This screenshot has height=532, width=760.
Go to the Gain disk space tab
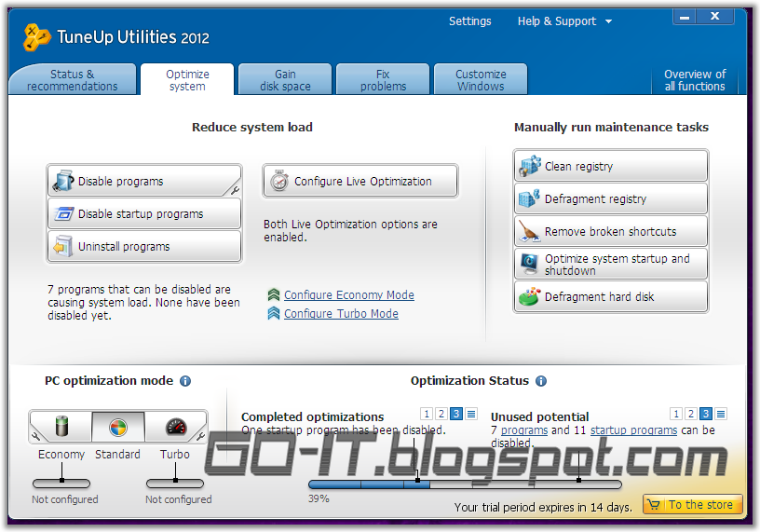pyautogui.click(x=285, y=79)
